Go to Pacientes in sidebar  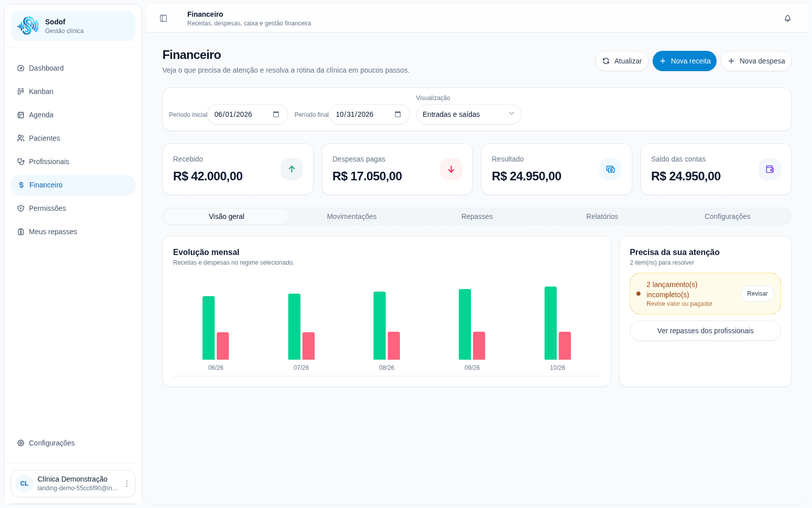[x=73, y=138]
